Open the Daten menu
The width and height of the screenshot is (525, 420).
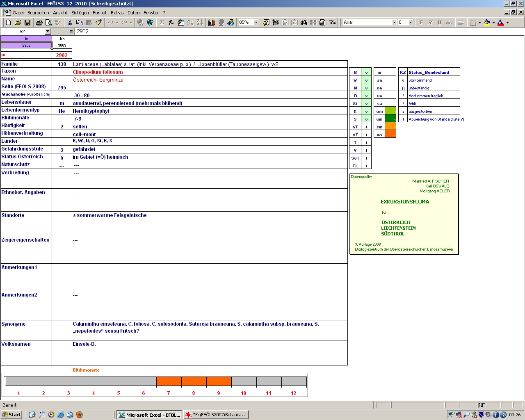(134, 13)
